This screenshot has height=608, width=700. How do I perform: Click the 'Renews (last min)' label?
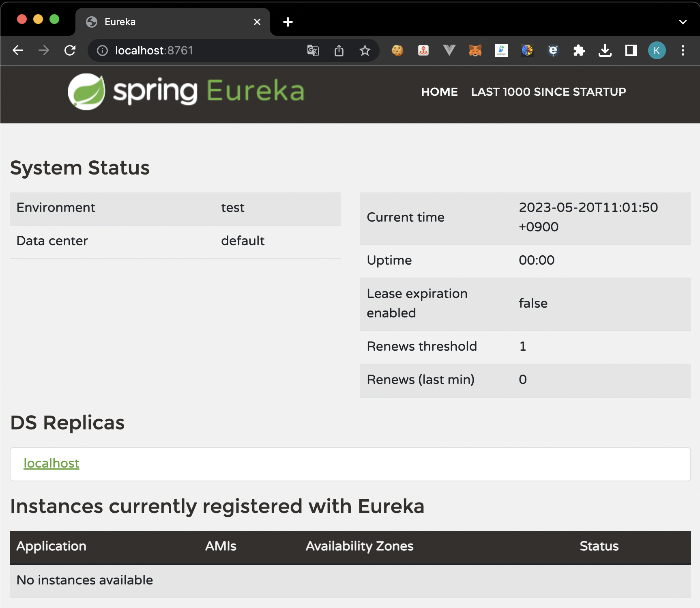tap(421, 379)
